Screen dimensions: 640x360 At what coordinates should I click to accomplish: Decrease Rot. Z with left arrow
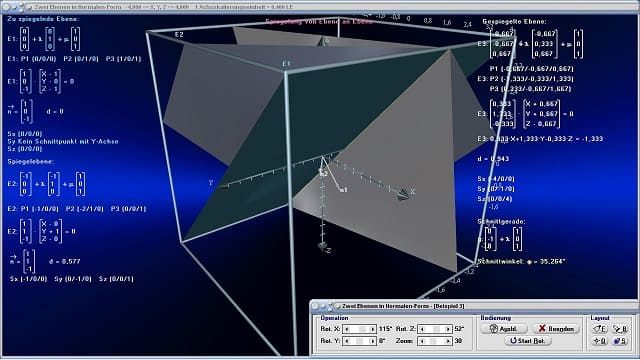coord(422,329)
